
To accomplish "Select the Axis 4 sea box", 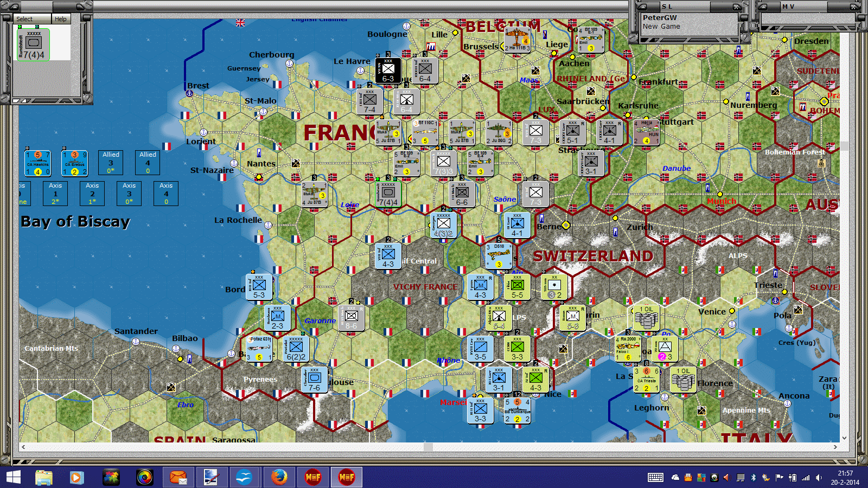I will click(166, 194).
